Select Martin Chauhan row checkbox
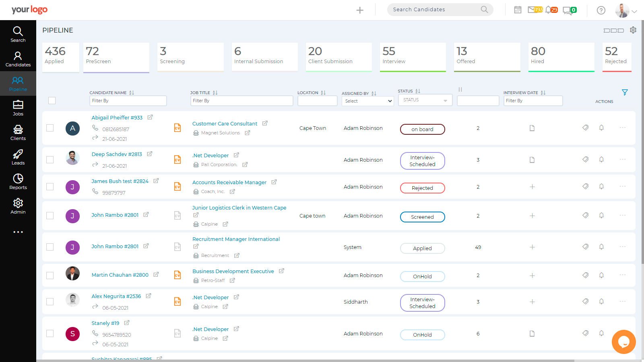The width and height of the screenshot is (644, 362). (x=50, y=276)
